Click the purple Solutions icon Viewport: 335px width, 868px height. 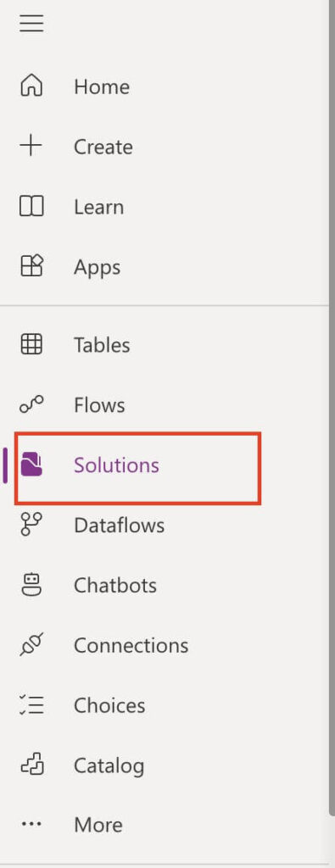tap(31, 465)
